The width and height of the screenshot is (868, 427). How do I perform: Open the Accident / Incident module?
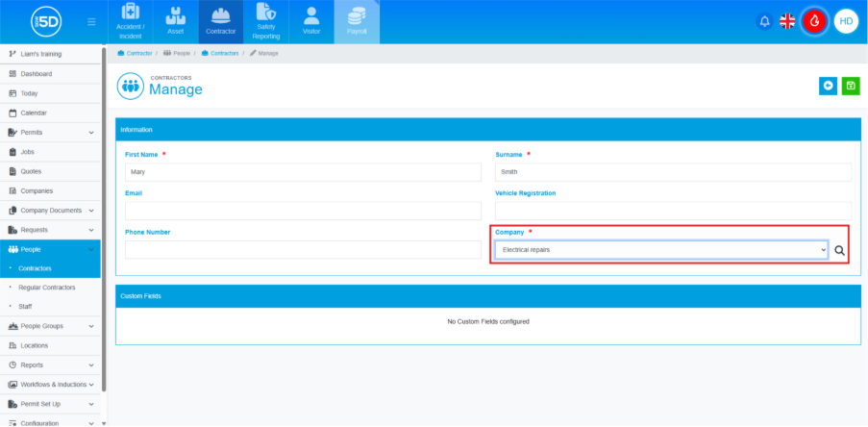coord(130,22)
